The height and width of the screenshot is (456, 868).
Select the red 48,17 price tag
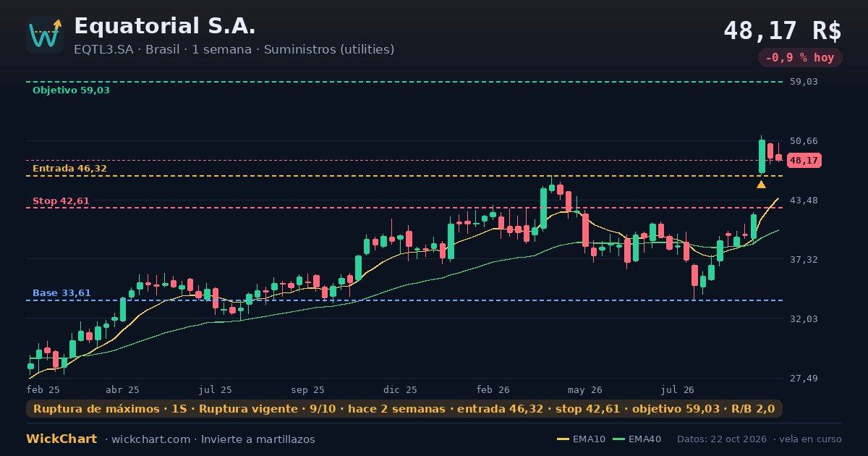pos(804,161)
